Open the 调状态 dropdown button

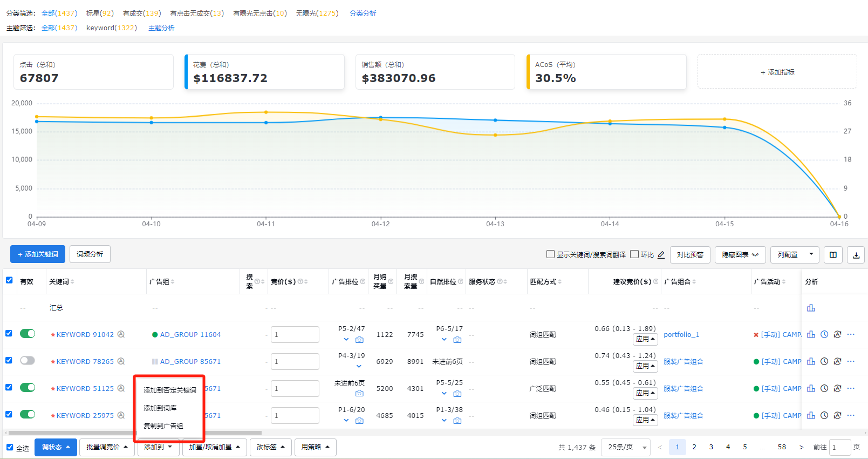(56, 447)
